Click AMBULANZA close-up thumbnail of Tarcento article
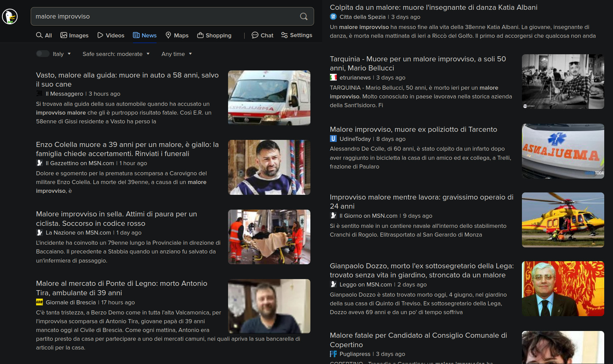 (x=563, y=151)
